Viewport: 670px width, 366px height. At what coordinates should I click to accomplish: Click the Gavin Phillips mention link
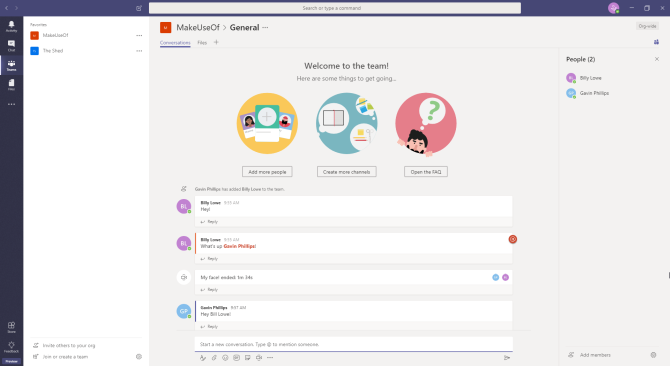240,246
